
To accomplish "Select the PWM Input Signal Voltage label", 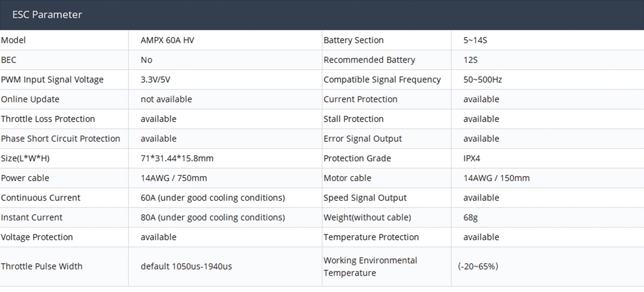I will [52, 80].
